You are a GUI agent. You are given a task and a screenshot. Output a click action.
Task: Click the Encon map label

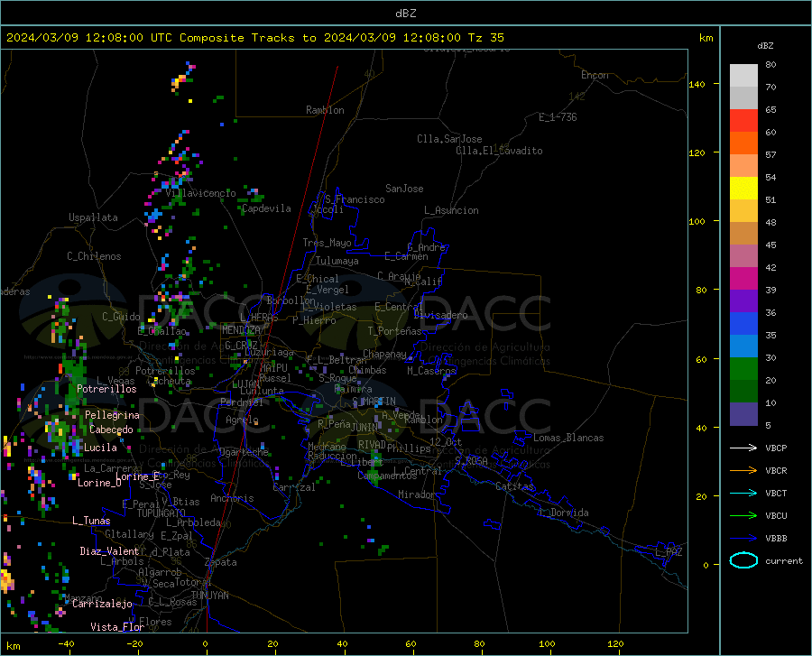click(595, 75)
